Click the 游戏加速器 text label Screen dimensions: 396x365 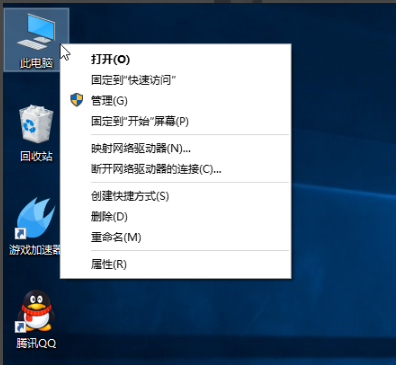(35, 250)
